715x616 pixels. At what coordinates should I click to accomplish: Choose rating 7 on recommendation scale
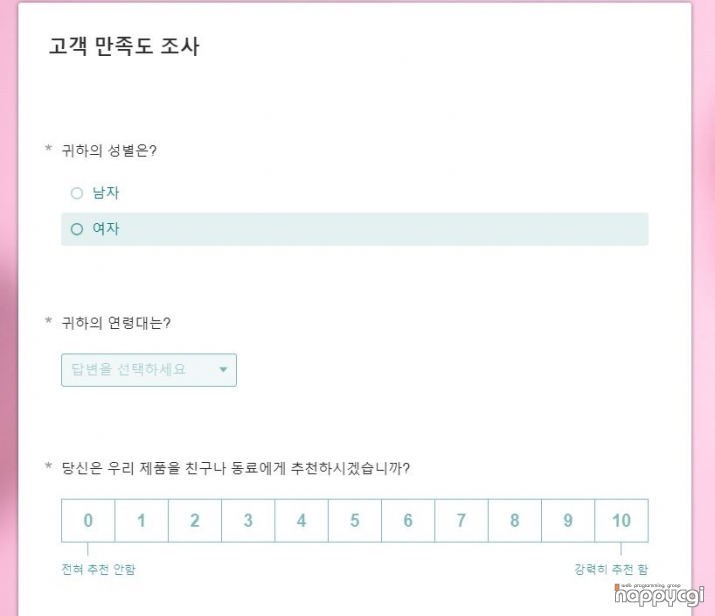(x=461, y=520)
